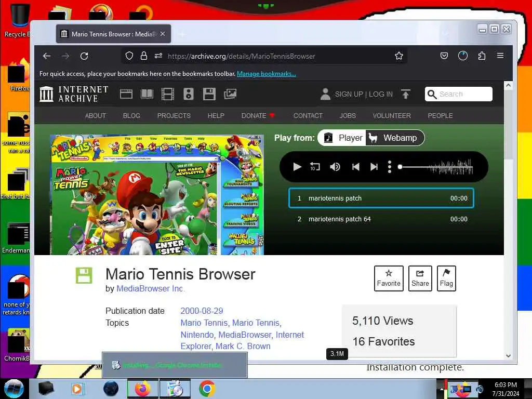Start playback with the play button
Image resolution: width=532 pixels, height=399 pixels.
[297, 167]
